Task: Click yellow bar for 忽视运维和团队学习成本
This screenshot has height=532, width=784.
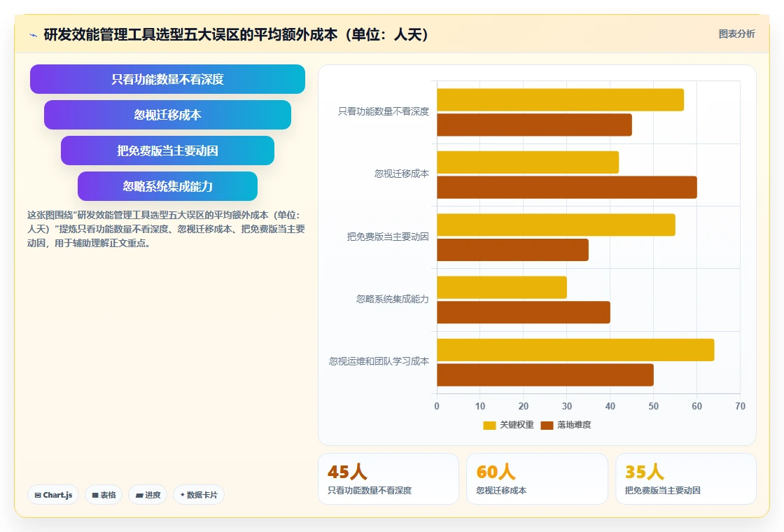Action: (575, 350)
